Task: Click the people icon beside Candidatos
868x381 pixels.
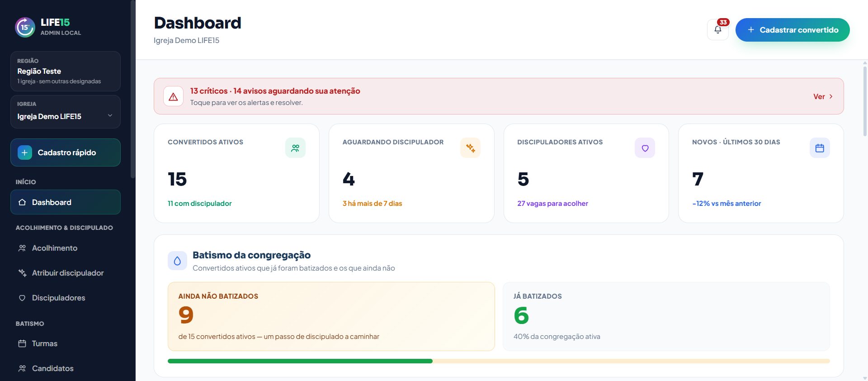Action: coord(22,368)
